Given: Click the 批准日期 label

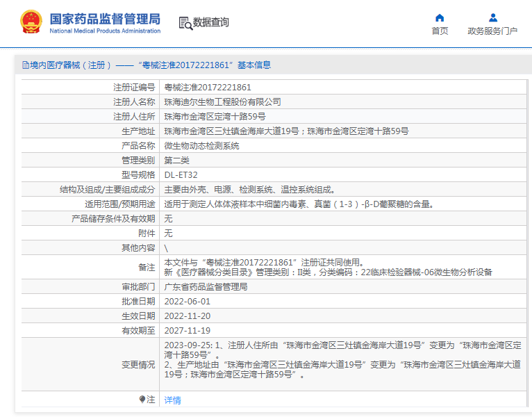Looking at the screenshot, I should [138, 302].
